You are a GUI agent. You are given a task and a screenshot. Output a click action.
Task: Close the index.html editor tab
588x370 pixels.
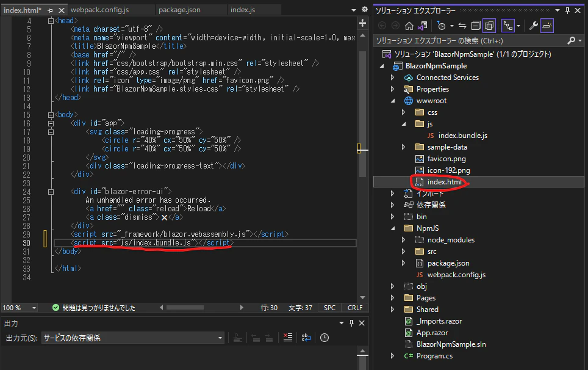pos(62,10)
